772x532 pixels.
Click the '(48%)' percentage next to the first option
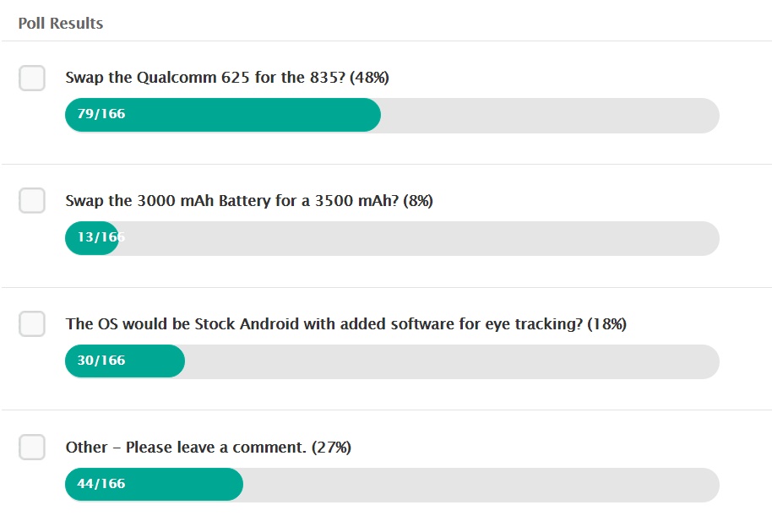click(370, 77)
